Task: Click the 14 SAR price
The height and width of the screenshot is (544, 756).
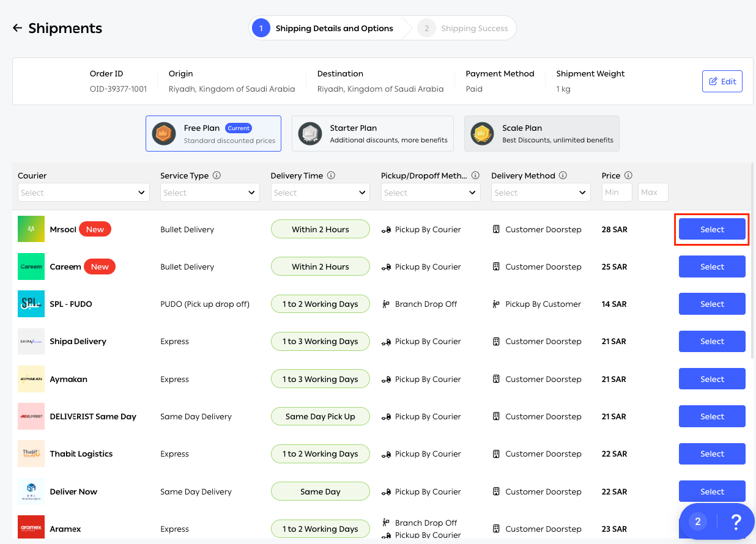Action: pos(614,304)
